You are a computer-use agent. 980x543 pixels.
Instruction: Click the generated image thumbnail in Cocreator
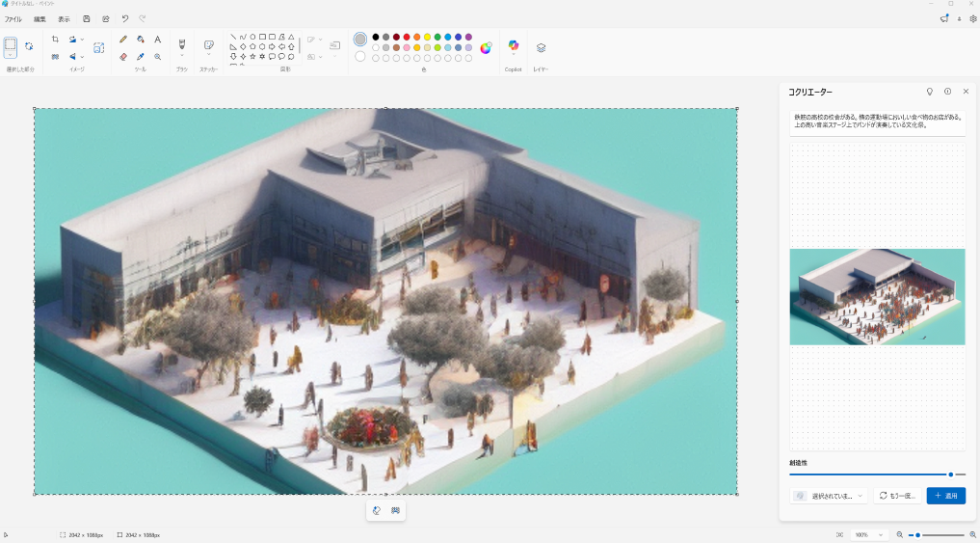coord(877,297)
